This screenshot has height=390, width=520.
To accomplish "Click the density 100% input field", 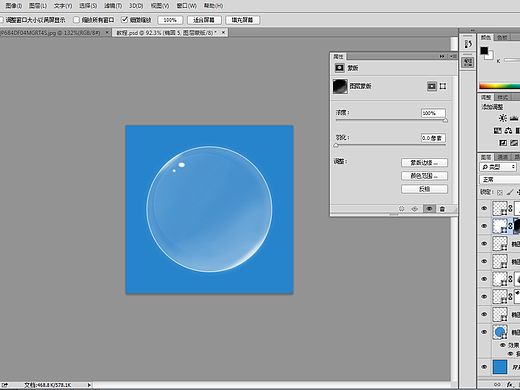I will point(433,113).
